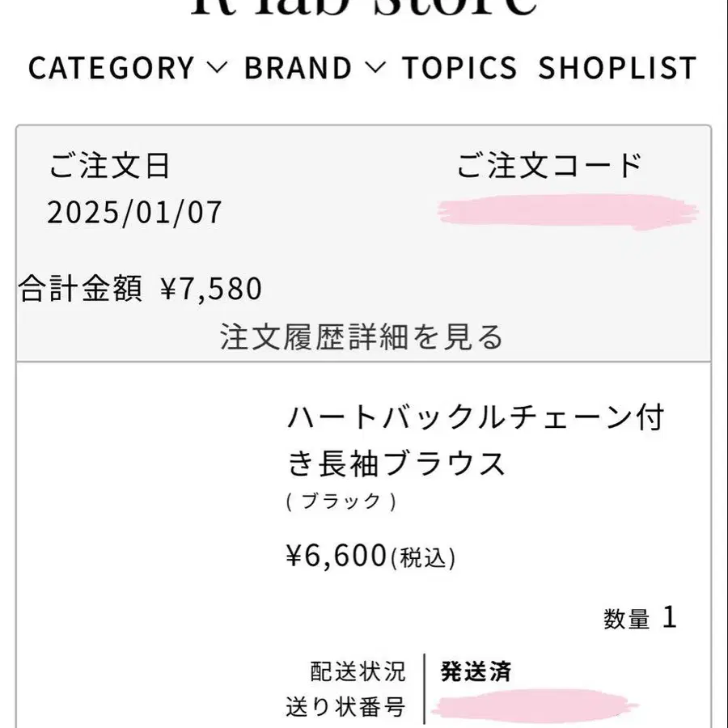Open the SHOPLIST page
The height and width of the screenshot is (728, 728).
(617, 68)
